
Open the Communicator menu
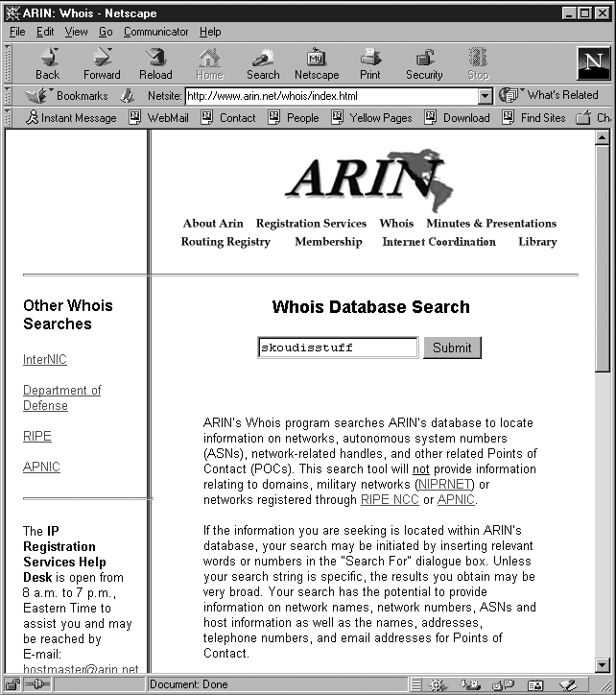(156, 32)
